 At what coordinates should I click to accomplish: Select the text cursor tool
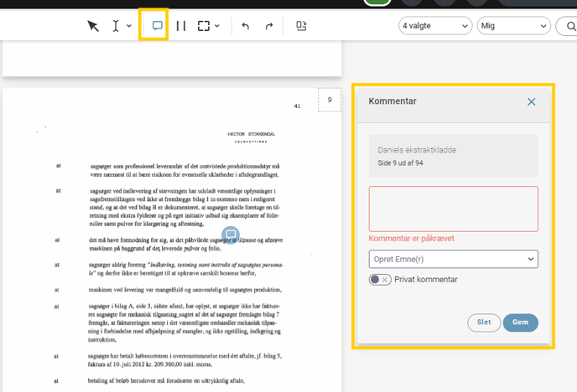point(116,26)
